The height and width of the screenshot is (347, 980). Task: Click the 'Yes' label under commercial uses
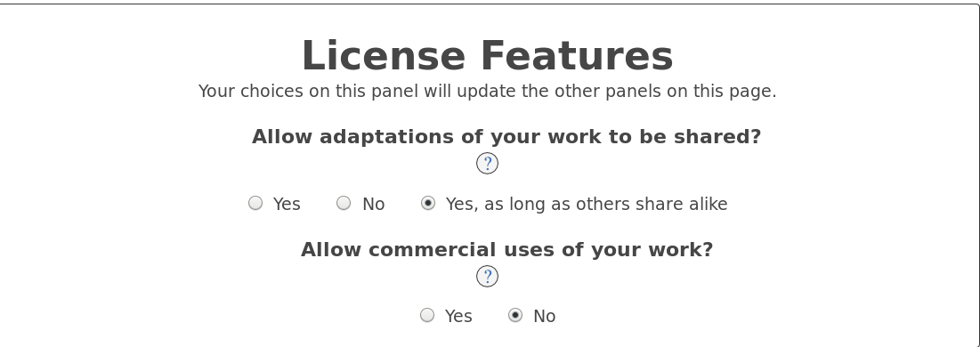pos(458,317)
